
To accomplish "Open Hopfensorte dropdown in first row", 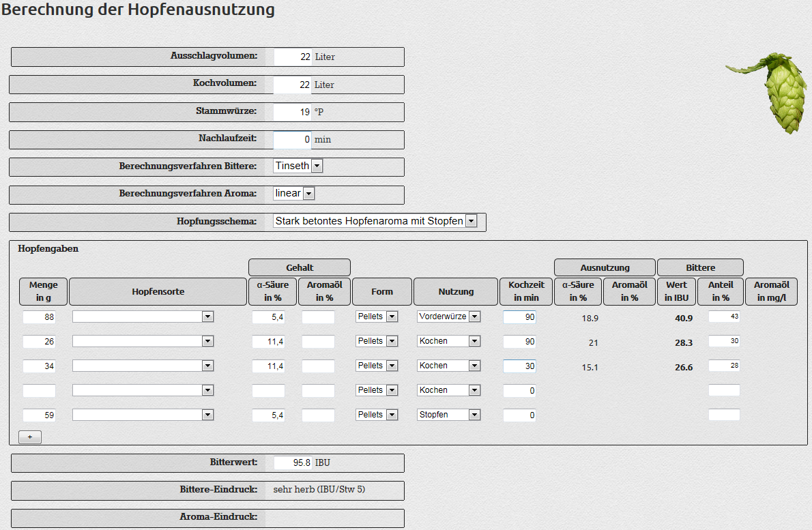I will (x=143, y=316).
